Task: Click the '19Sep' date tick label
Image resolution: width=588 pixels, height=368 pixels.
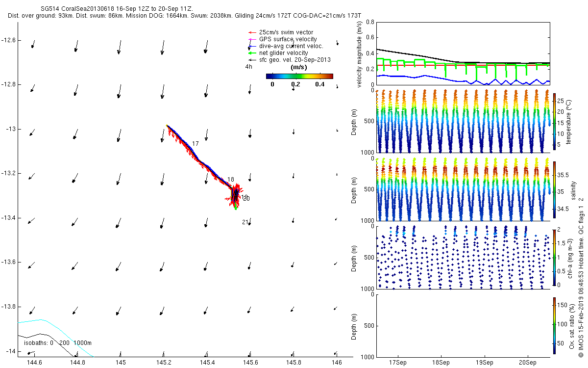Action: click(x=485, y=364)
